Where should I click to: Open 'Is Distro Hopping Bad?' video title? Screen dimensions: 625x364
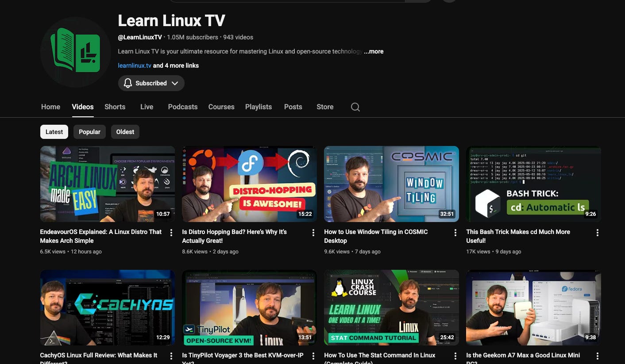235,236
